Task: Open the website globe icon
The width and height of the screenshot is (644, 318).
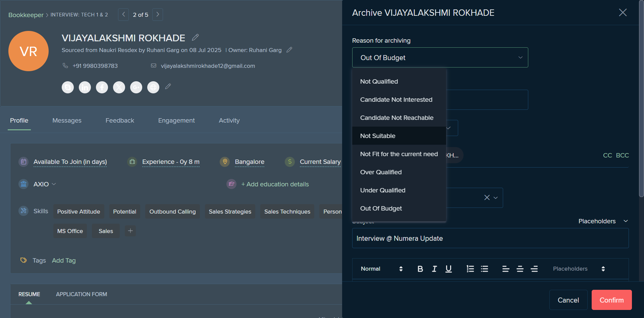Action: tap(153, 87)
